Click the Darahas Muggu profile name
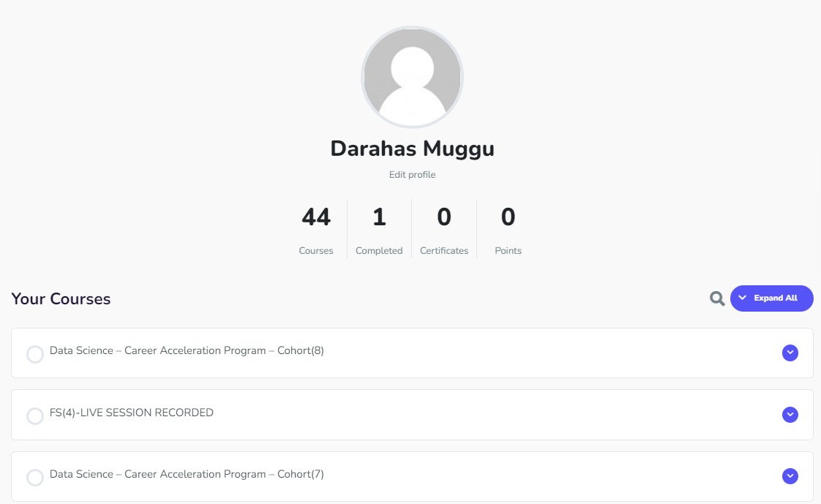The width and height of the screenshot is (821, 504). (x=412, y=148)
